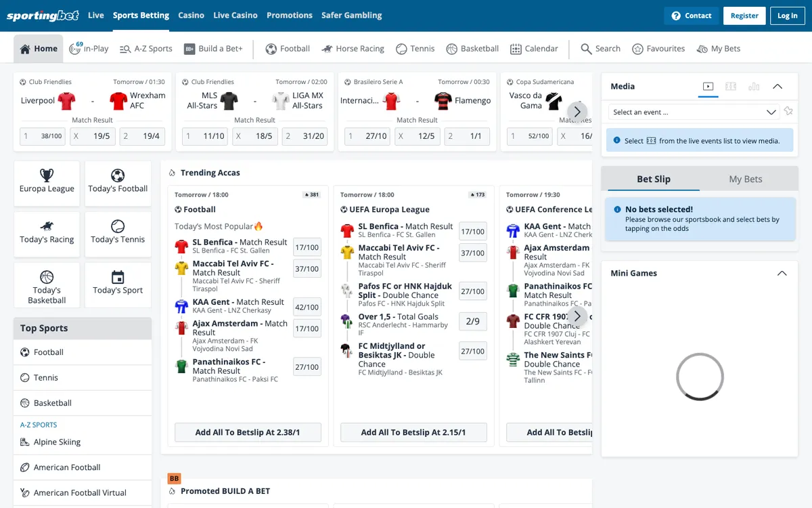Viewport: 812px width, 508px height.
Task: Select the Today's Sport calendar tile
Action: [118, 285]
